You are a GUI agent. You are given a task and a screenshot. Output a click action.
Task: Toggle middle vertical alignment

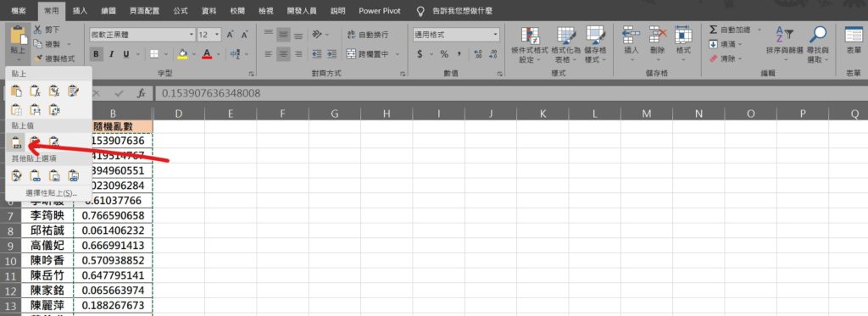(x=283, y=35)
